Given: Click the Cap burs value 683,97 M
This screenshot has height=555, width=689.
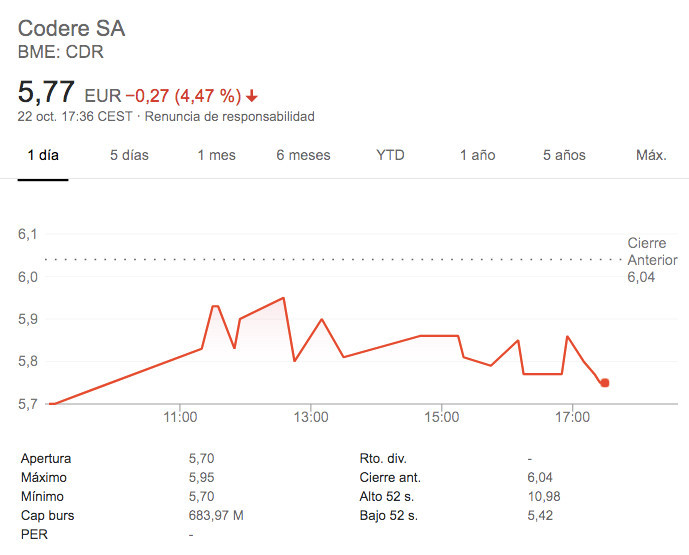Looking at the screenshot, I should [216, 515].
